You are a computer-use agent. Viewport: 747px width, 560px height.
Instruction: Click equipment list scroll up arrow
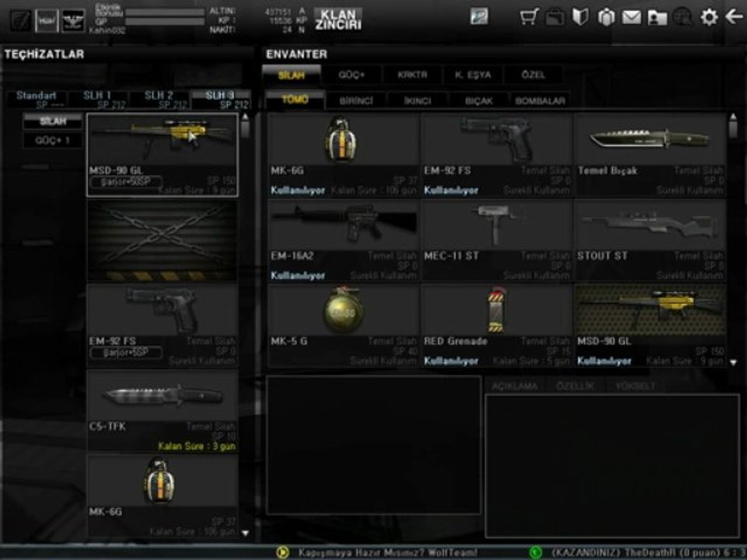pyautogui.click(x=245, y=117)
